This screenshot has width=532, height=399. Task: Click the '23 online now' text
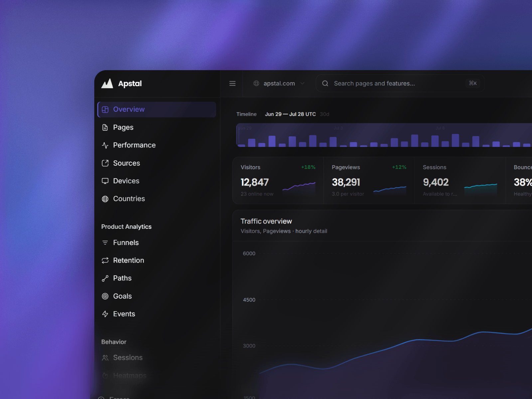(257, 194)
